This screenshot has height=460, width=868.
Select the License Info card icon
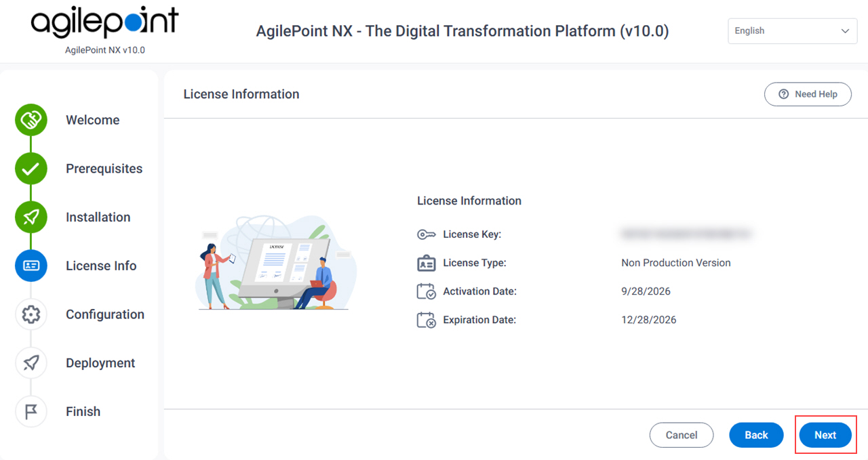pyautogui.click(x=31, y=266)
